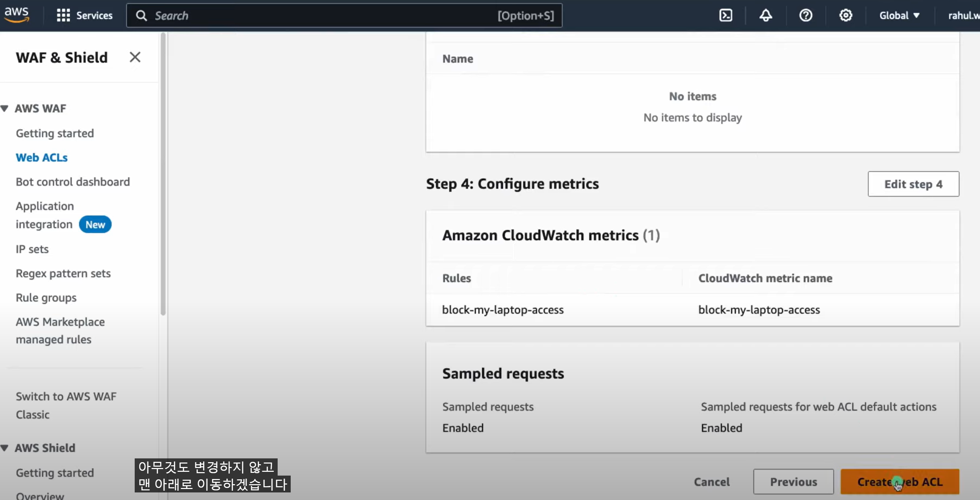Open the help question mark menu
This screenshot has height=500, width=980.
point(805,15)
